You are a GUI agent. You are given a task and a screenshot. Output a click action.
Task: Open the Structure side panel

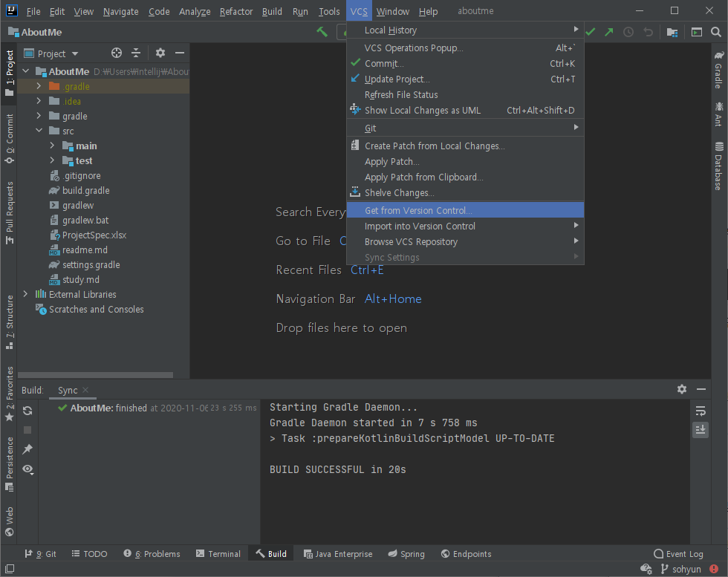(9, 322)
